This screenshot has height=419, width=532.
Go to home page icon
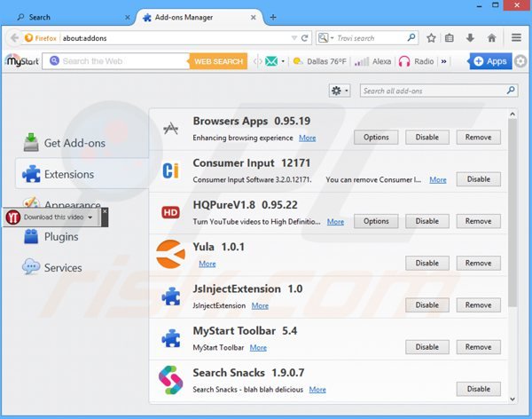tap(491, 38)
